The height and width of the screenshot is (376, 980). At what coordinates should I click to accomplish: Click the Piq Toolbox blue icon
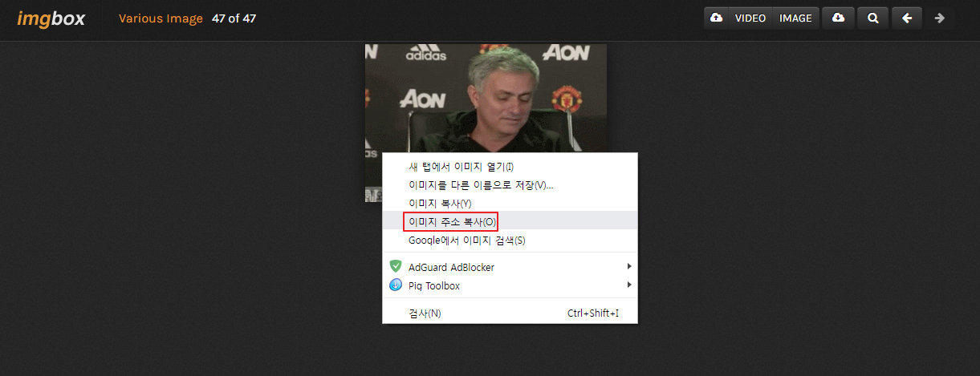tap(395, 285)
